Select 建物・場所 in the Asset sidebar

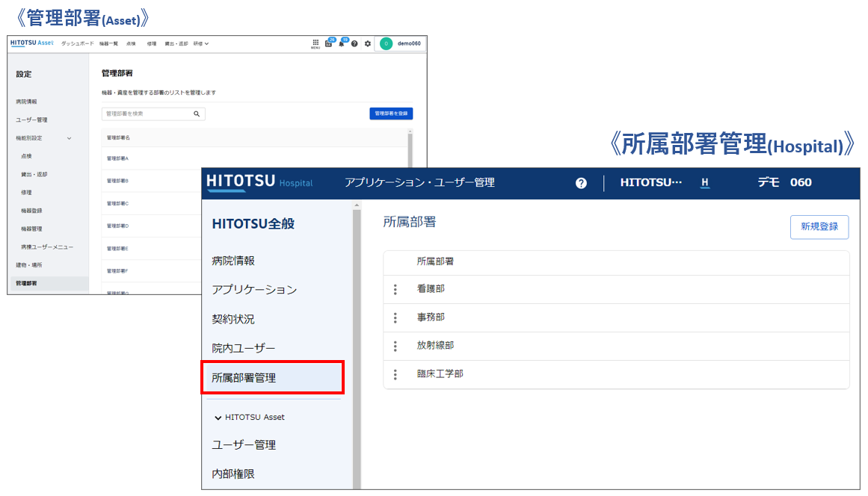[29, 265]
